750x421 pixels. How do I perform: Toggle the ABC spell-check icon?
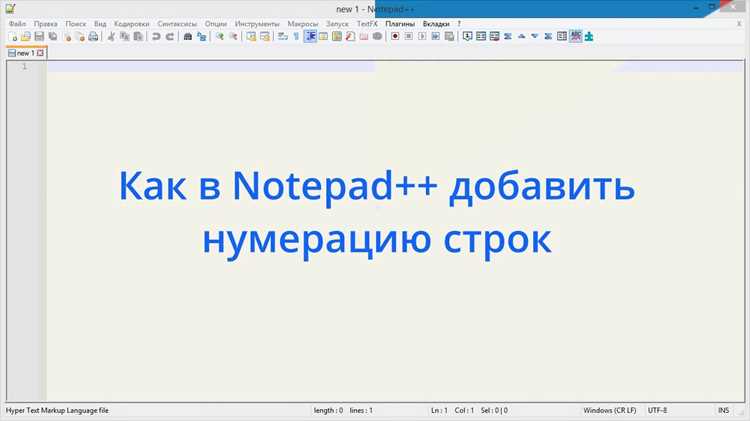[x=575, y=36]
